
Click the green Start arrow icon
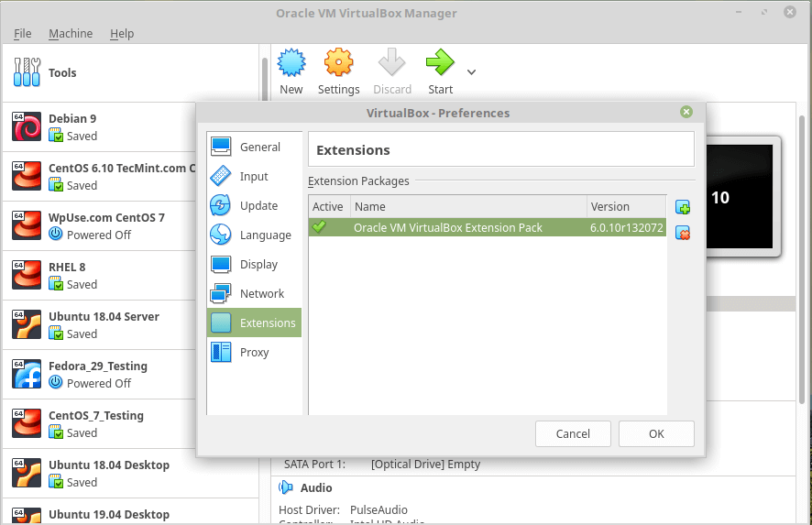coord(440,62)
